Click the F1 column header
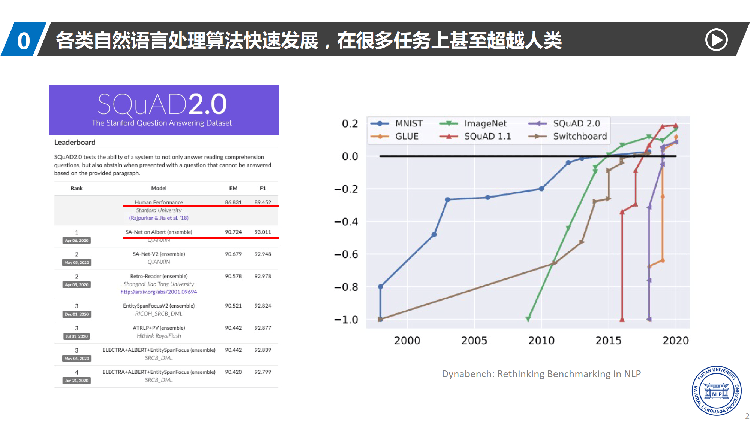750x421 pixels. (x=263, y=188)
